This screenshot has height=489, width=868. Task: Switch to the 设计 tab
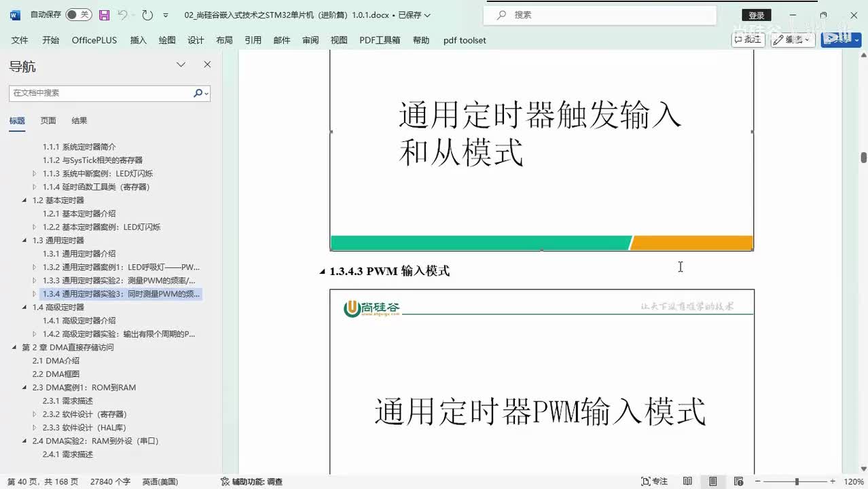(196, 40)
